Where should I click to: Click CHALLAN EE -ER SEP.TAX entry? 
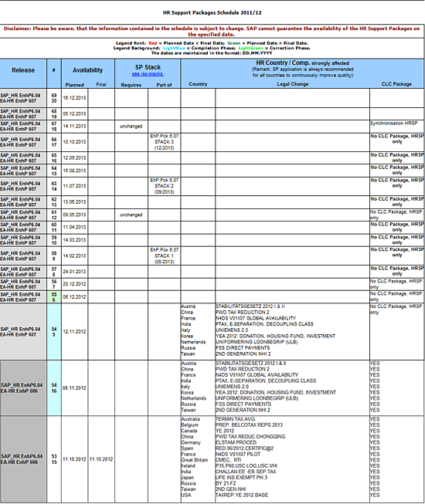click(x=246, y=472)
